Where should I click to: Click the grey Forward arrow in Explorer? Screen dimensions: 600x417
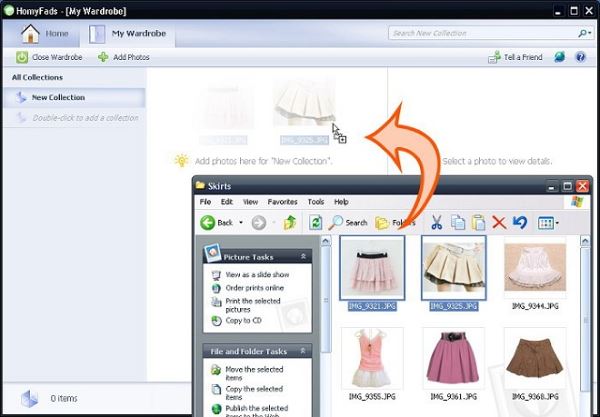tap(259, 223)
